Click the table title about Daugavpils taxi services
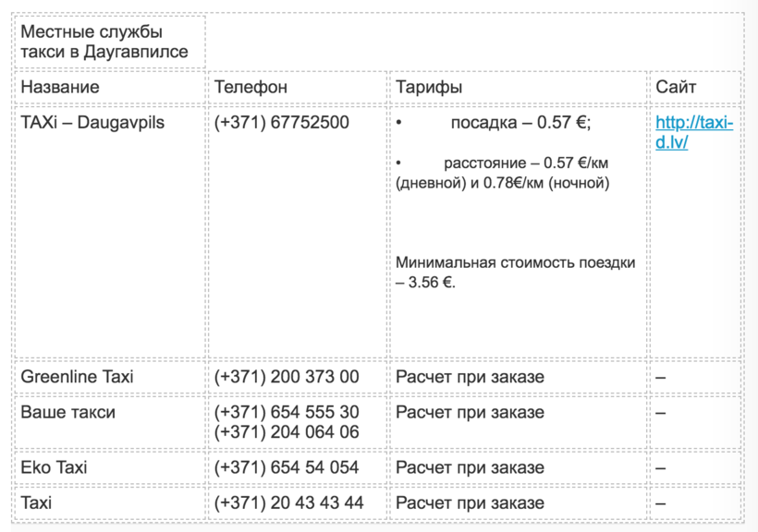This screenshot has height=532, width=758. 104,42
